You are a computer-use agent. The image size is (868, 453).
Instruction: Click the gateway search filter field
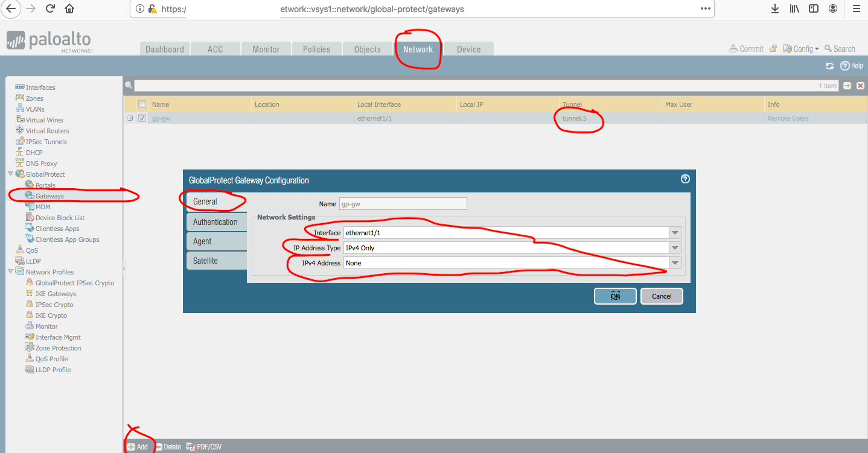[x=471, y=86]
